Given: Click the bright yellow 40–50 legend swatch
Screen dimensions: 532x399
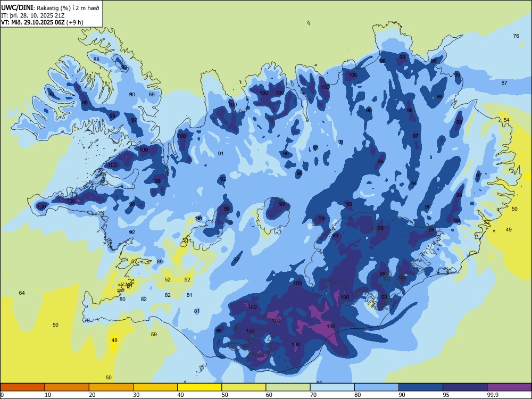Looking at the screenshot, I should 199,387.
